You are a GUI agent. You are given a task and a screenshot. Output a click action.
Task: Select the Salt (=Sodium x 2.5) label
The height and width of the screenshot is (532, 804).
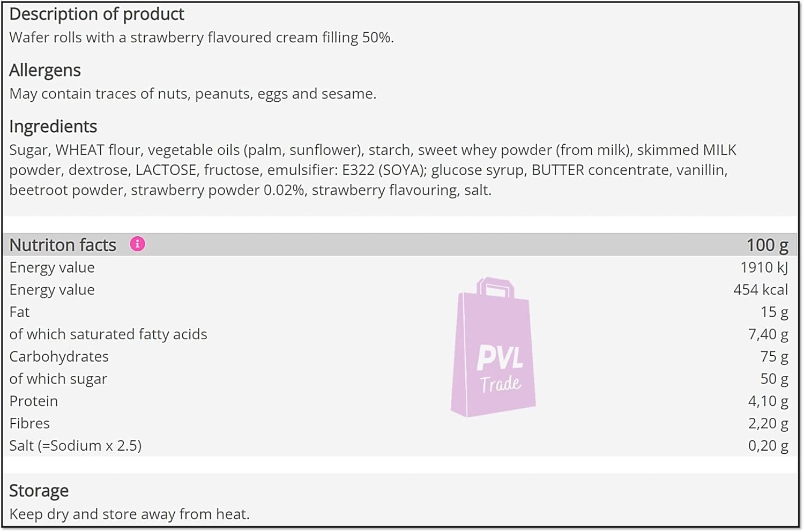click(76, 446)
